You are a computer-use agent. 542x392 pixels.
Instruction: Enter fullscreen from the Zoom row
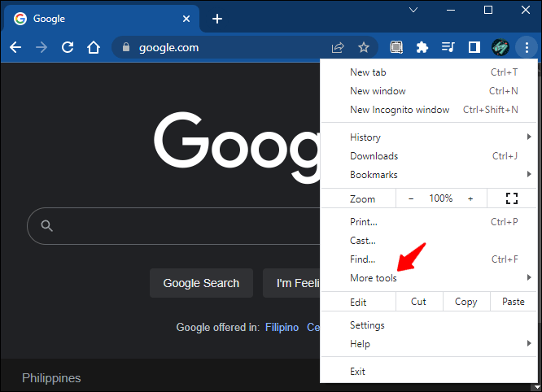coord(512,198)
